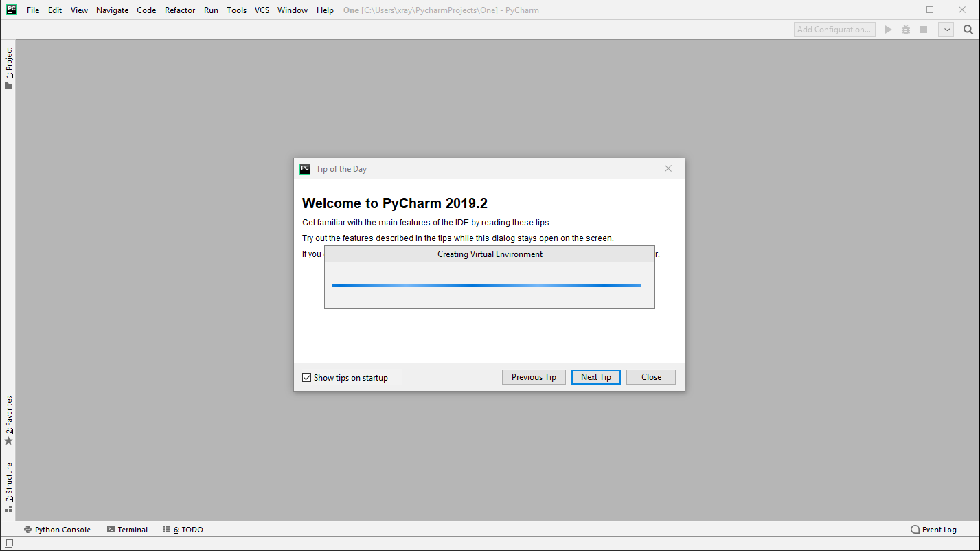Open the View menu

pos(79,10)
